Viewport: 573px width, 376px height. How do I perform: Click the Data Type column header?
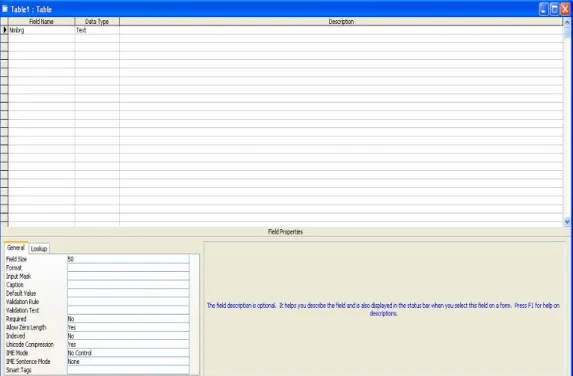pyautogui.click(x=97, y=22)
